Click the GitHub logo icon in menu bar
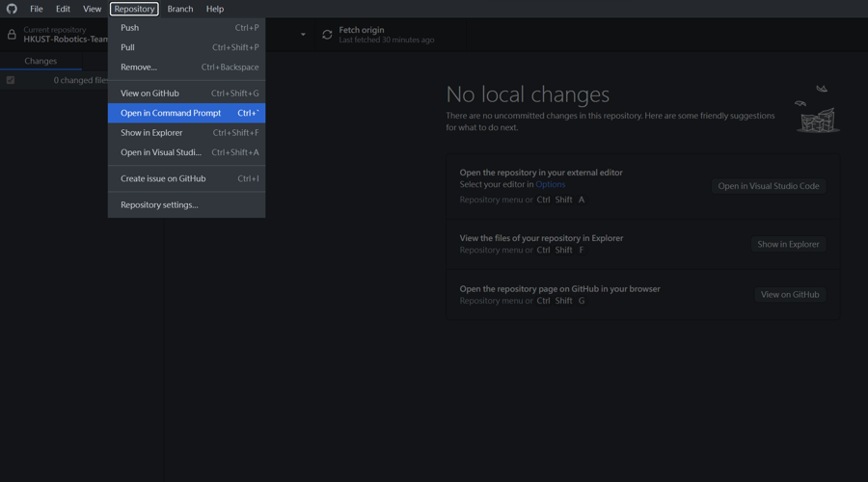Screen dimensions: 868x482 click(12, 9)
